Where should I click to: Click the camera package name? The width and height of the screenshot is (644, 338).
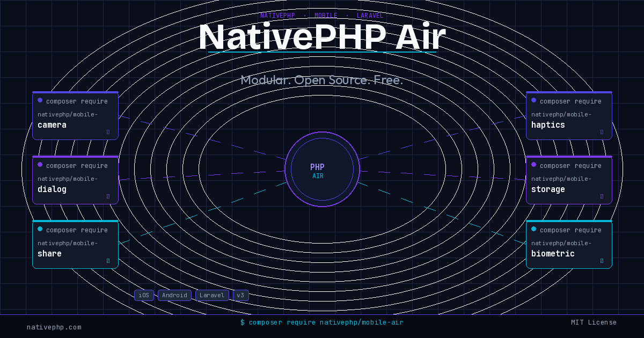(x=52, y=125)
